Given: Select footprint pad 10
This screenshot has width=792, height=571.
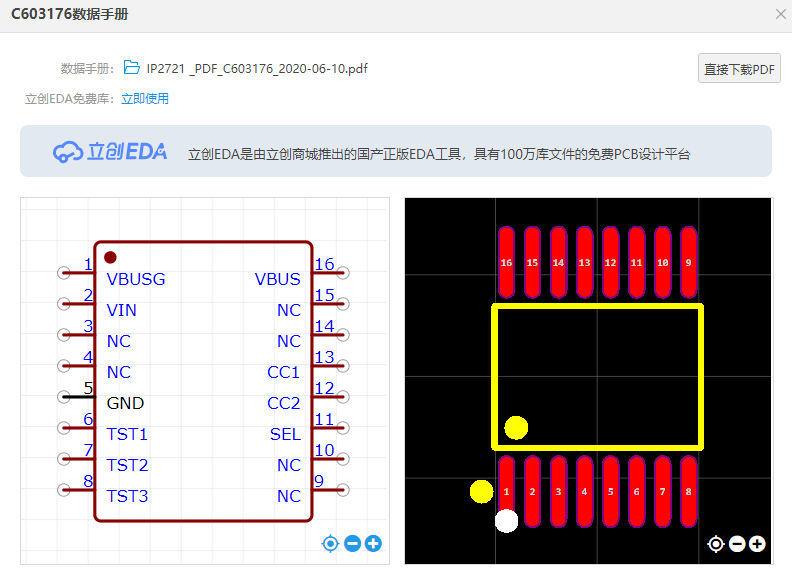Looking at the screenshot, I should tap(663, 262).
